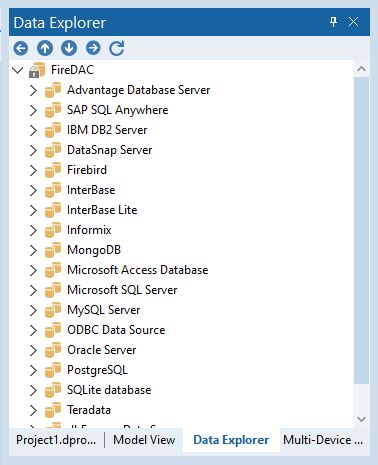Viewport: 378px width, 465px height.
Task: Click the SAP SQL Anywhere database icon
Action: 53,110
